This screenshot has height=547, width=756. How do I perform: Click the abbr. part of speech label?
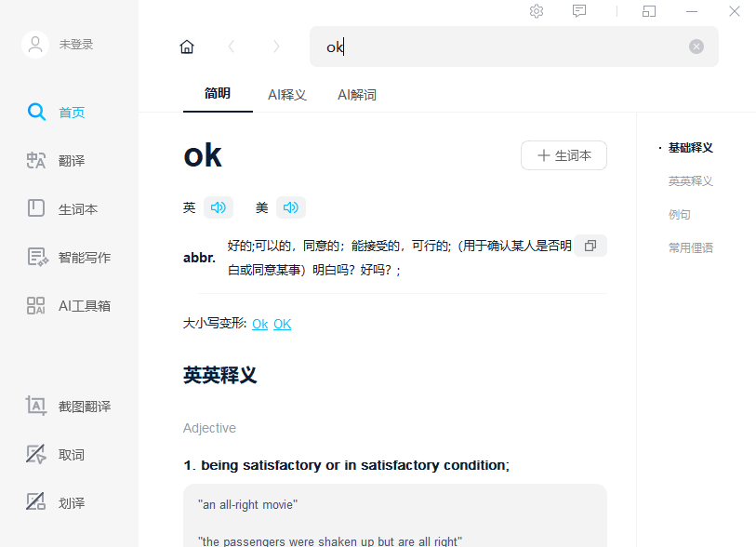(x=199, y=258)
